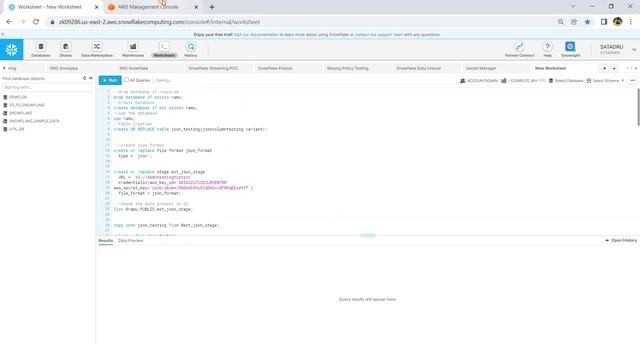Screen dimensions: 640x360
Task: Open the History icon
Action: 191,49
